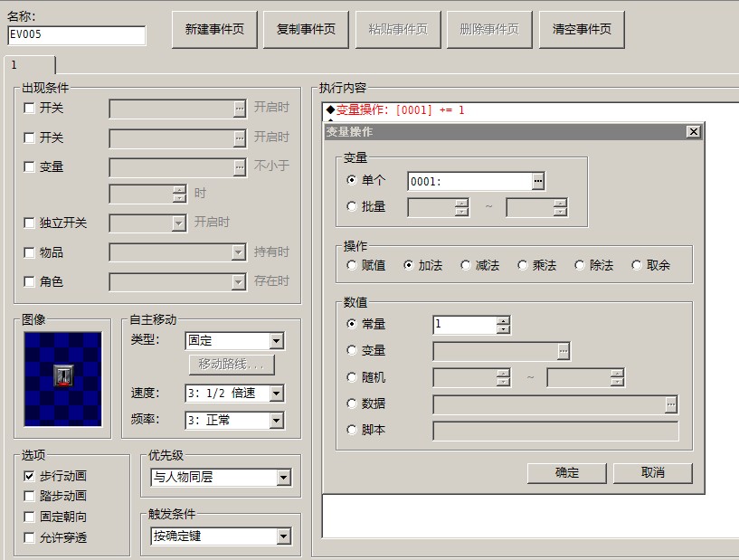Click the 批量 range end stepper
Image resolution: width=739 pixels, height=560 pixels.
[560, 207]
